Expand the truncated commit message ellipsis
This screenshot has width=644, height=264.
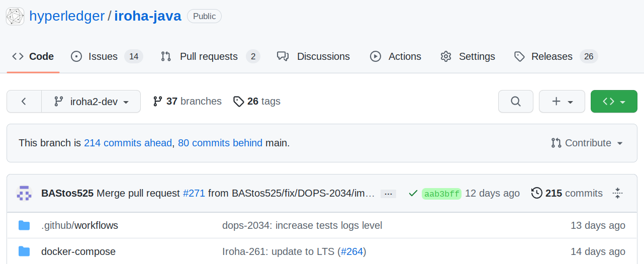tap(388, 194)
